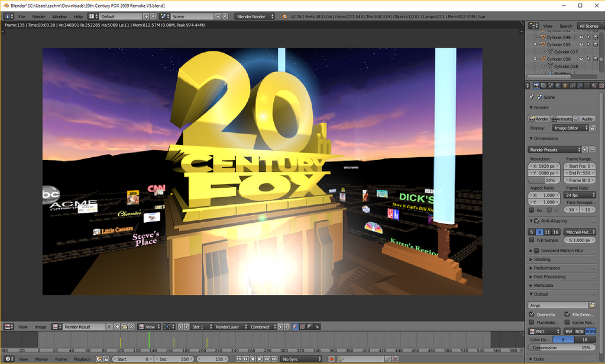Enable Cache Result checkbox
Screen dimensions: 605x364
point(567,323)
